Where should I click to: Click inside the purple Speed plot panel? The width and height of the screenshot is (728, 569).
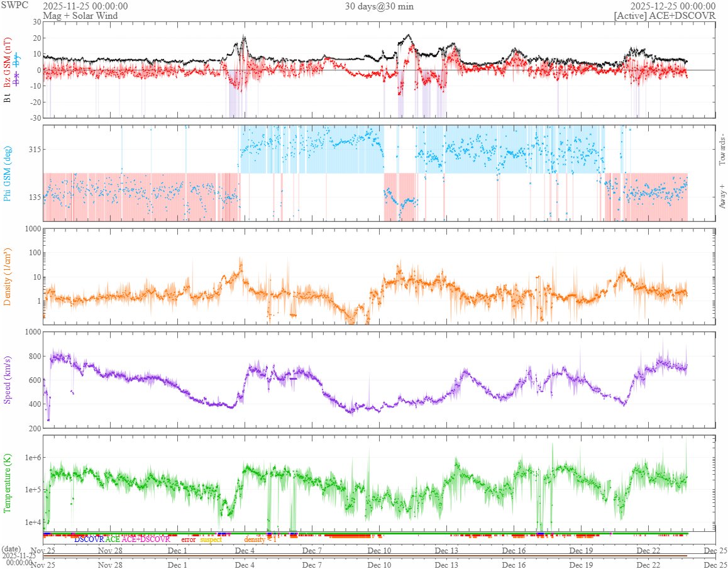(x=379, y=380)
